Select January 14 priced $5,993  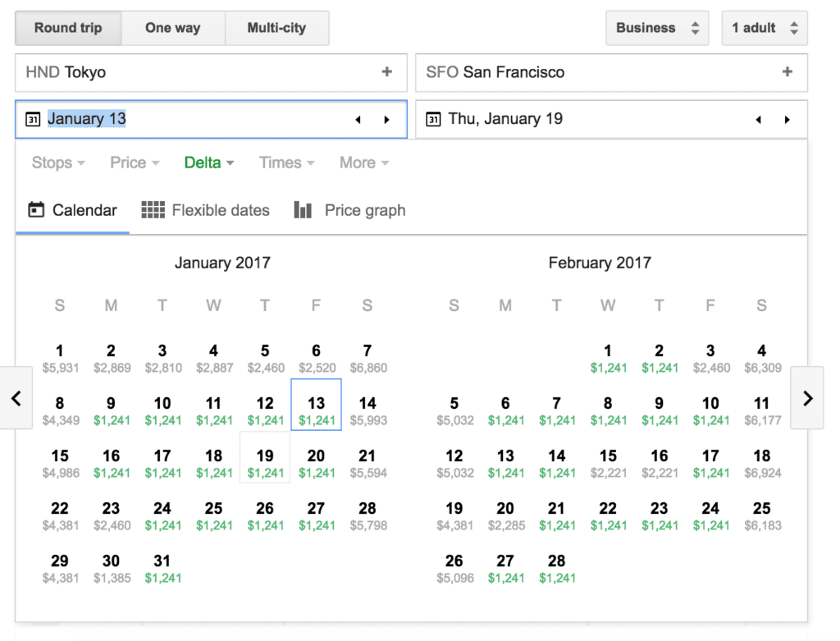pyautogui.click(x=367, y=410)
